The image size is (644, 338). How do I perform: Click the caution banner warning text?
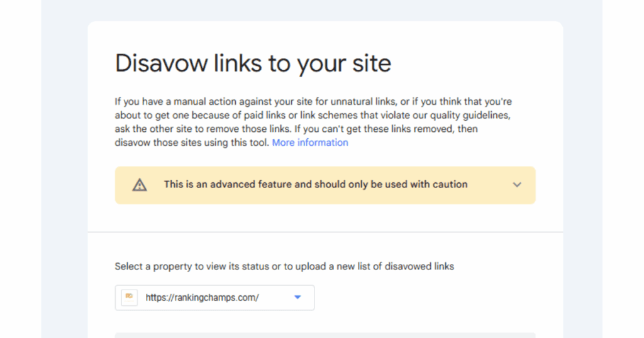[316, 185]
